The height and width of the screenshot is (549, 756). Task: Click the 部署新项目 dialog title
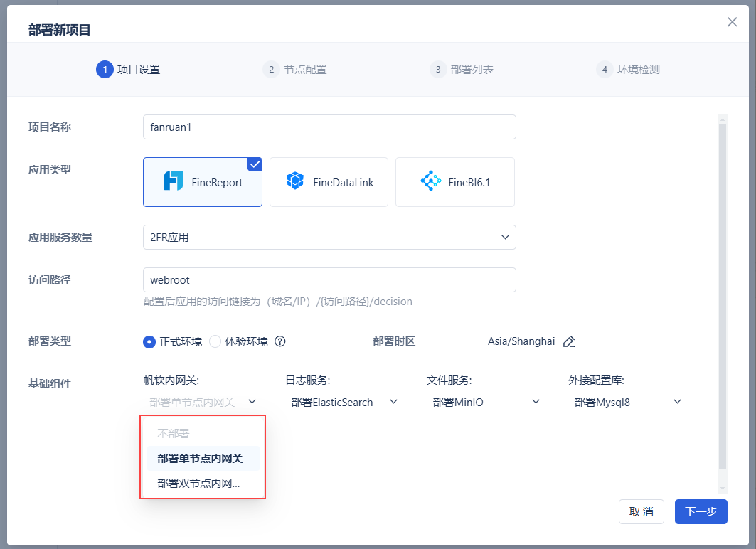coord(59,30)
